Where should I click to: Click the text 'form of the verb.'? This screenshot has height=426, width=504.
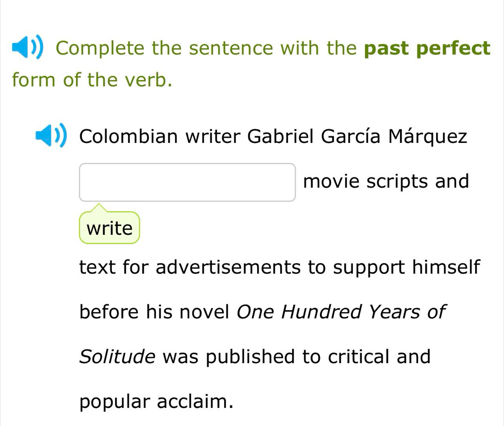point(93,81)
